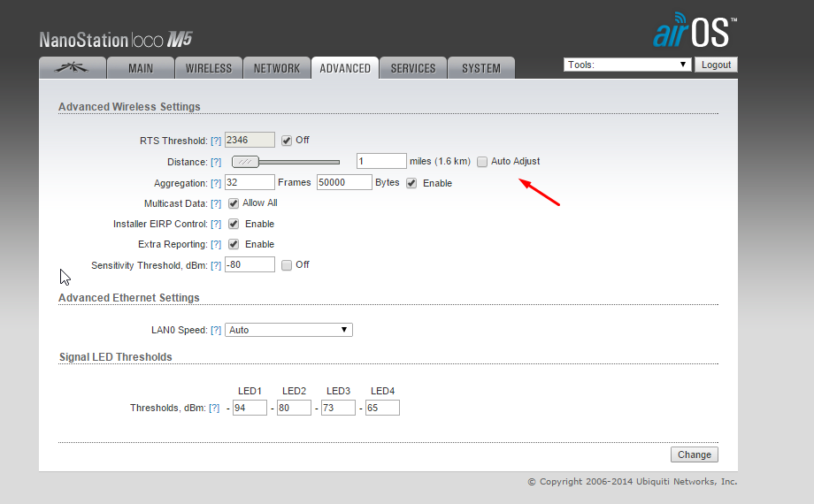The width and height of the screenshot is (814, 504).
Task: Click the Logout button
Action: click(x=716, y=65)
